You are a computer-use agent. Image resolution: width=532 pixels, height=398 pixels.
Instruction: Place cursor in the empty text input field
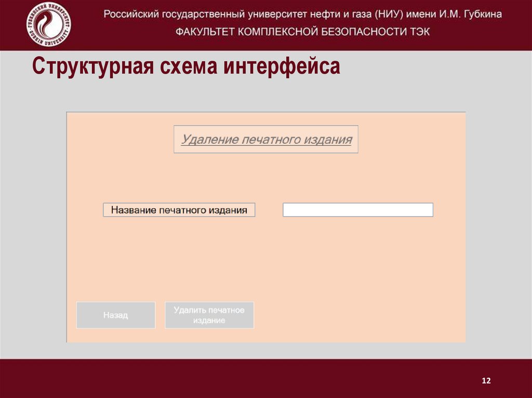(357, 209)
